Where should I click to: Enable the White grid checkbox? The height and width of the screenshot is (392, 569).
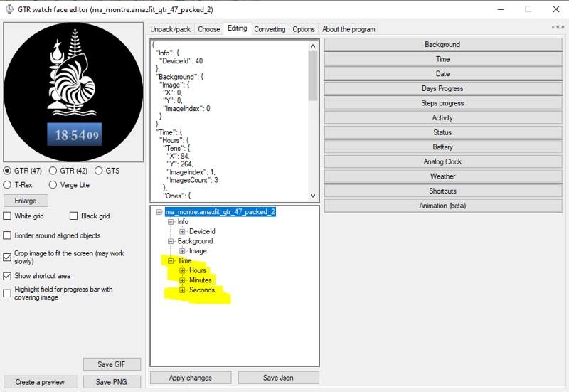click(x=7, y=216)
